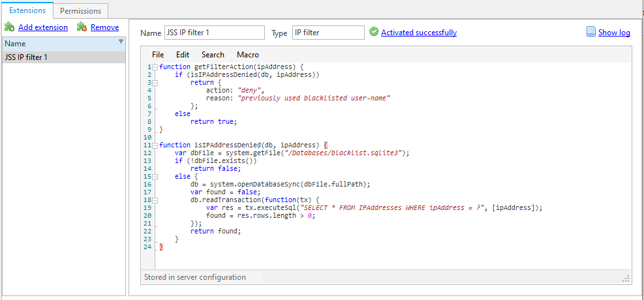Click the Type field showing IP filter
644x300 pixels.
pyautogui.click(x=328, y=33)
